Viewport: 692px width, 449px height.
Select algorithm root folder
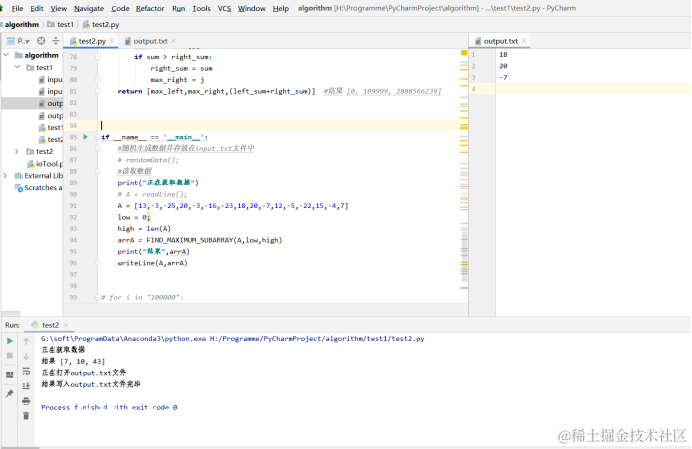(37, 55)
